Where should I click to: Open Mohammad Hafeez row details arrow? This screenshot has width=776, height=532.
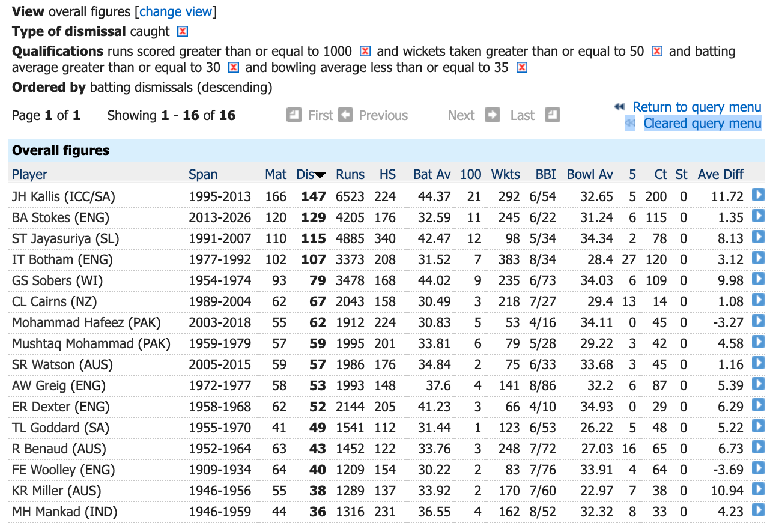pyautogui.click(x=759, y=321)
